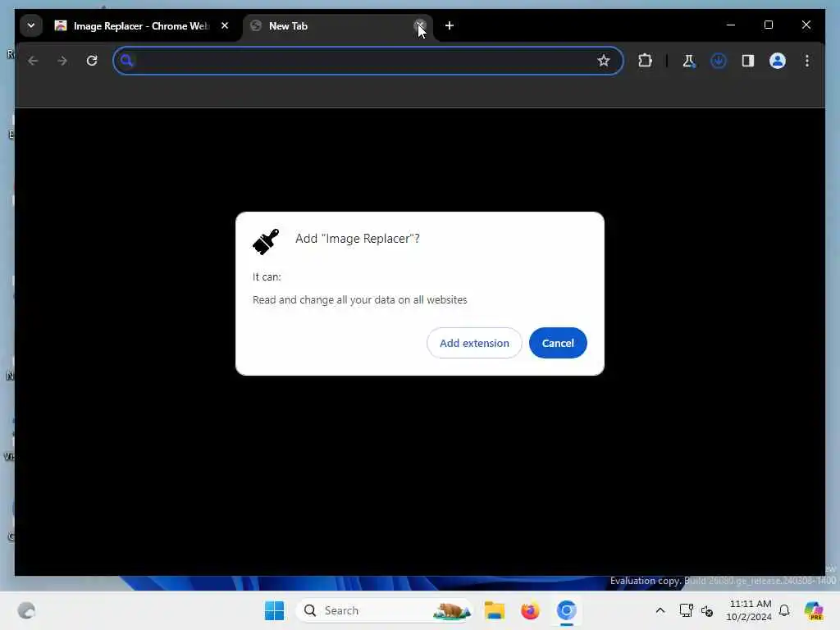The width and height of the screenshot is (840, 630).
Task: Open the Chrome downloads indicator
Action: pos(719,61)
